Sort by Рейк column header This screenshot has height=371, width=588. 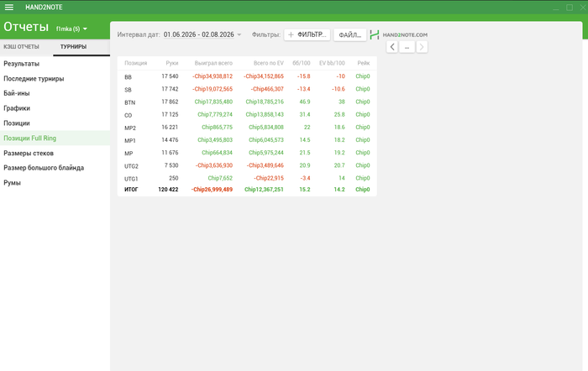point(364,63)
